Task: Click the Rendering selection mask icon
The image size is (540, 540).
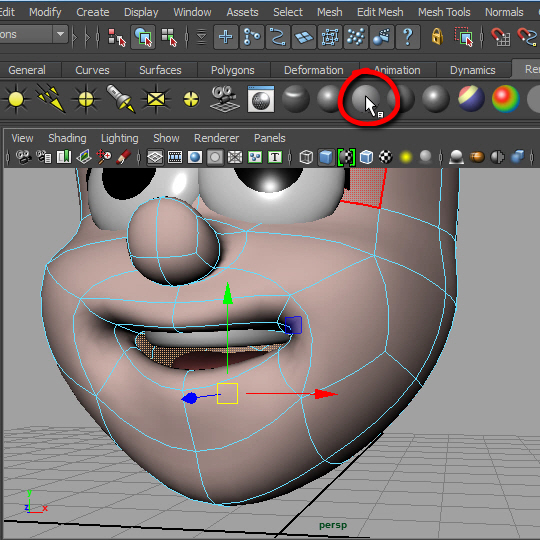Action: click(382, 37)
